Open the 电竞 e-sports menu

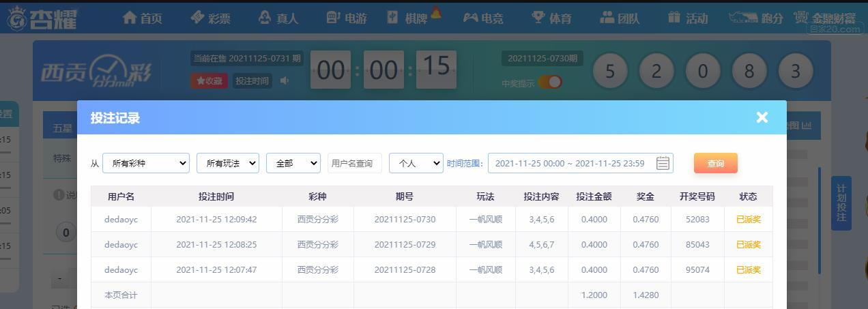(483, 18)
